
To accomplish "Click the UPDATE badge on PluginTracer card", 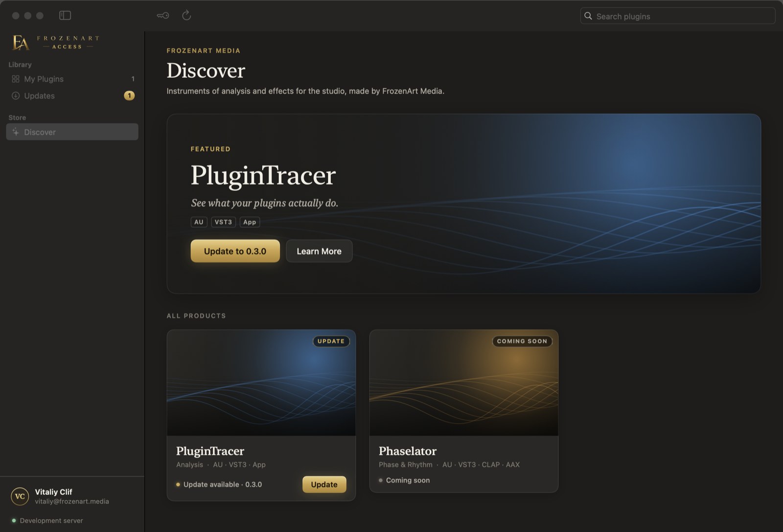I will tap(331, 341).
